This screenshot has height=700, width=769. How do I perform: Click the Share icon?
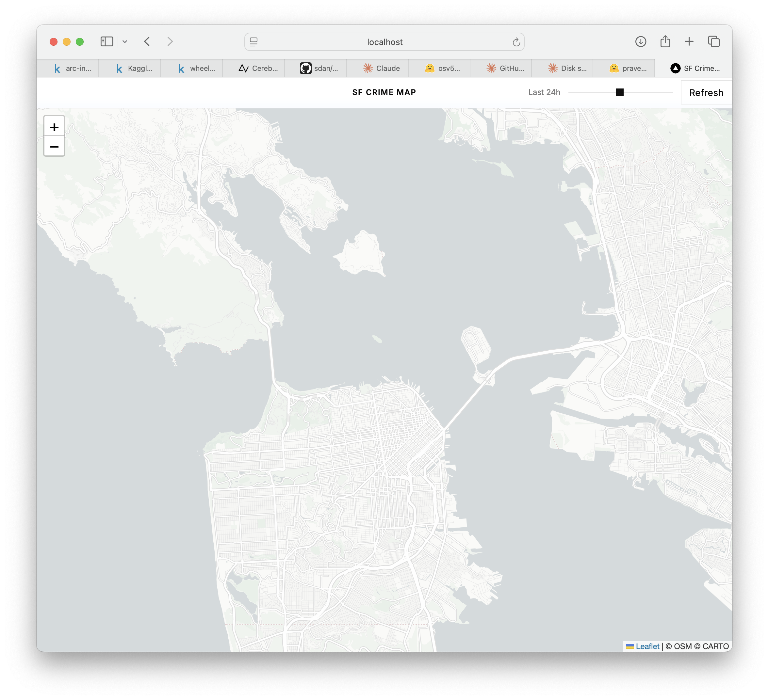coord(665,41)
